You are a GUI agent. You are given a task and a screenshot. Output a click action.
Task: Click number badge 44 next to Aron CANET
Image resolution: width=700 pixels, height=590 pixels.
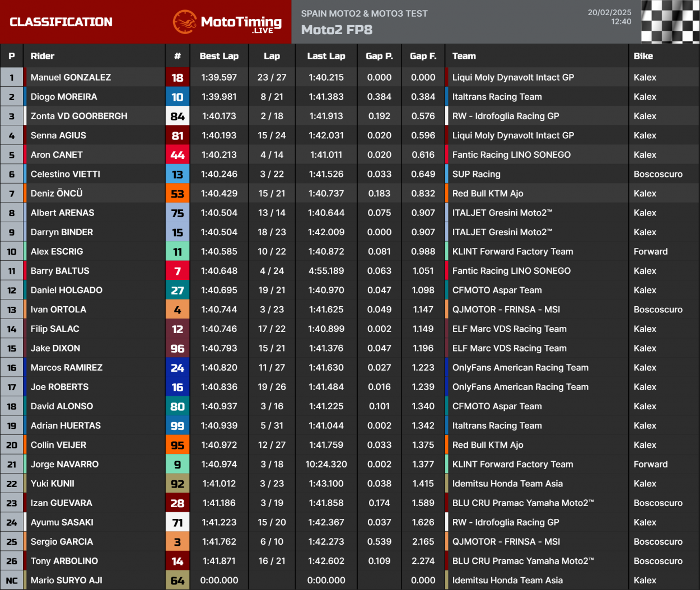(x=178, y=154)
